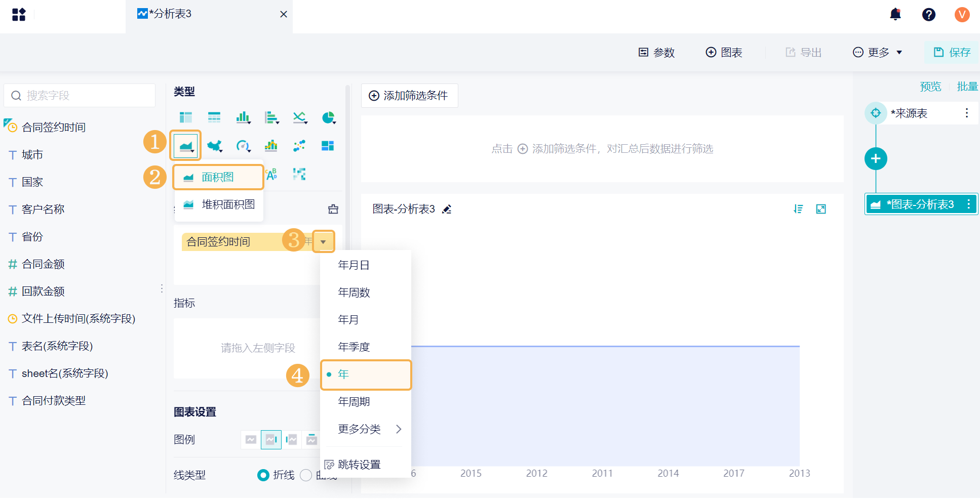Select the 曲线 curve radio button
980x502 pixels.
click(306, 475)
